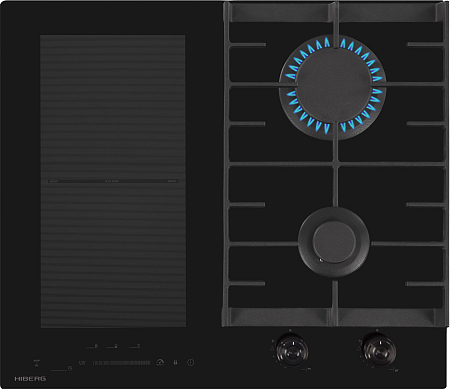Click the lit gas burner with blue flames
This screenshot has height=390, width=450.
coord(332,86)
